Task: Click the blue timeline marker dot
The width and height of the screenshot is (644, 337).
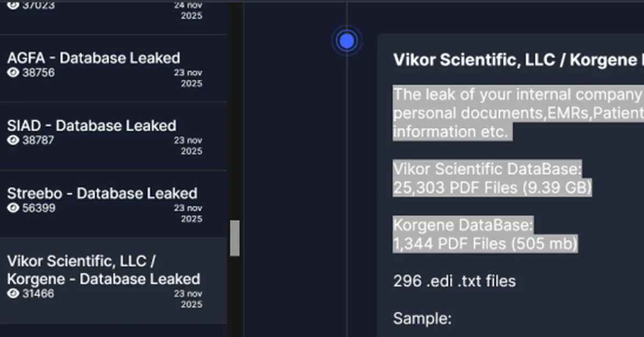Action: [x=347, y=40]
